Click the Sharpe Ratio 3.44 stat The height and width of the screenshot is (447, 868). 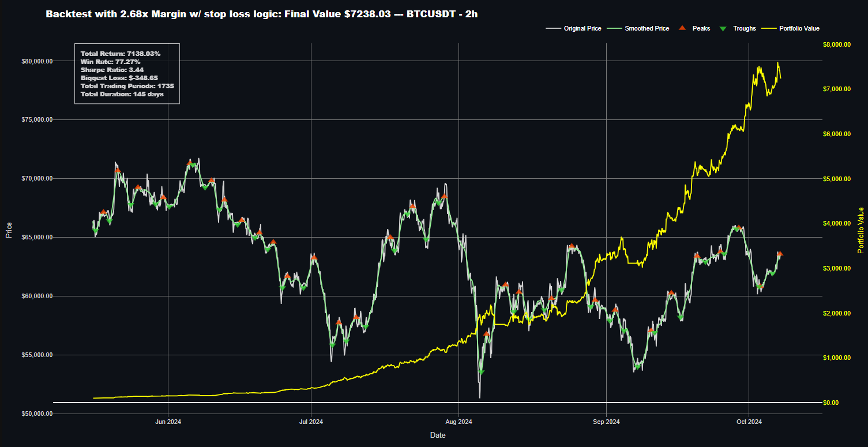click(x=111, y=70)
